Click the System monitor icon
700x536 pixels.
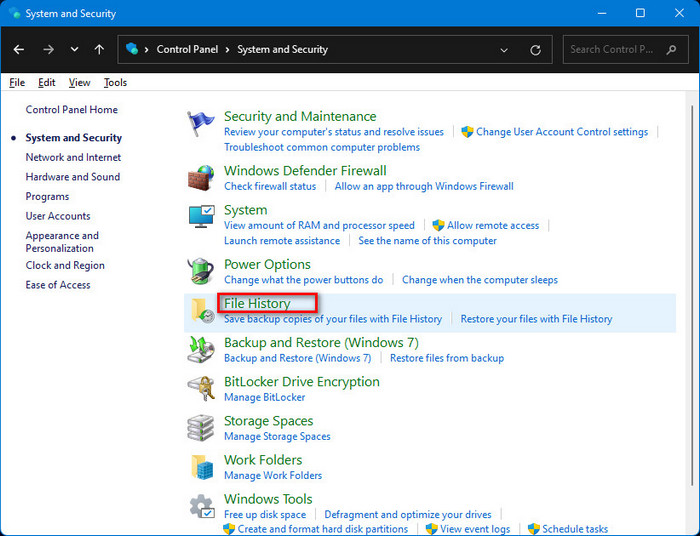coord(201,216)
